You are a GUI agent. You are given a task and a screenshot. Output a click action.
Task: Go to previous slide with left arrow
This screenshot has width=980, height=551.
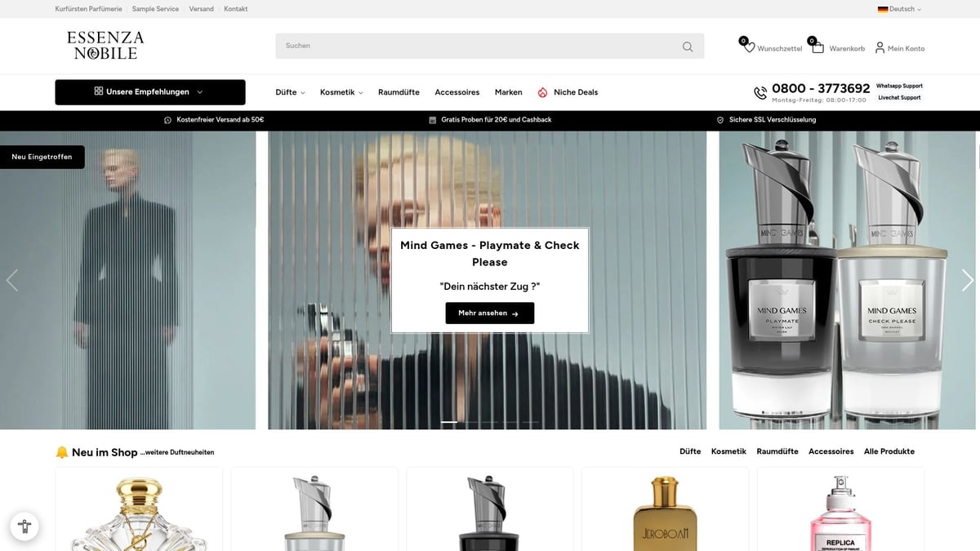(11, 280)
